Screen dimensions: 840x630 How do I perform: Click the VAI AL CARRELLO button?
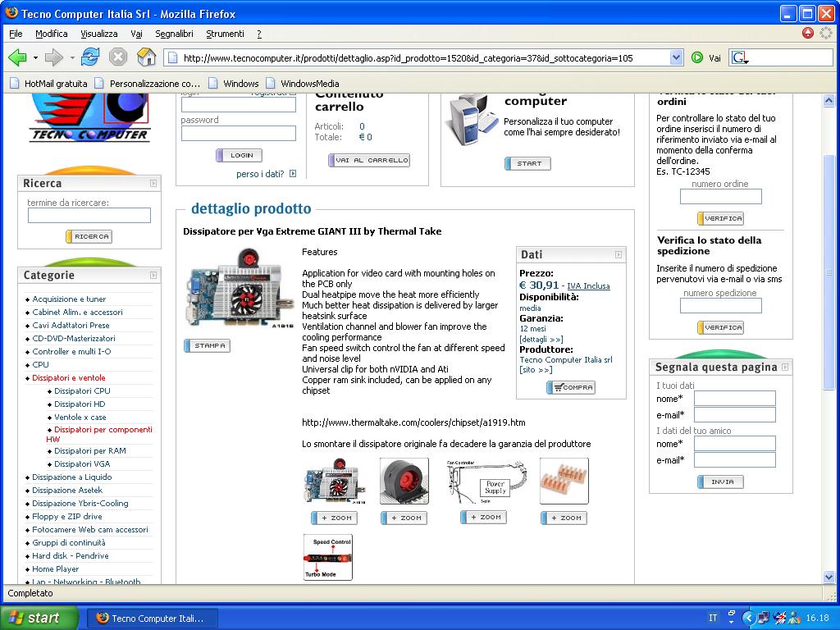[x=369, y=160]
